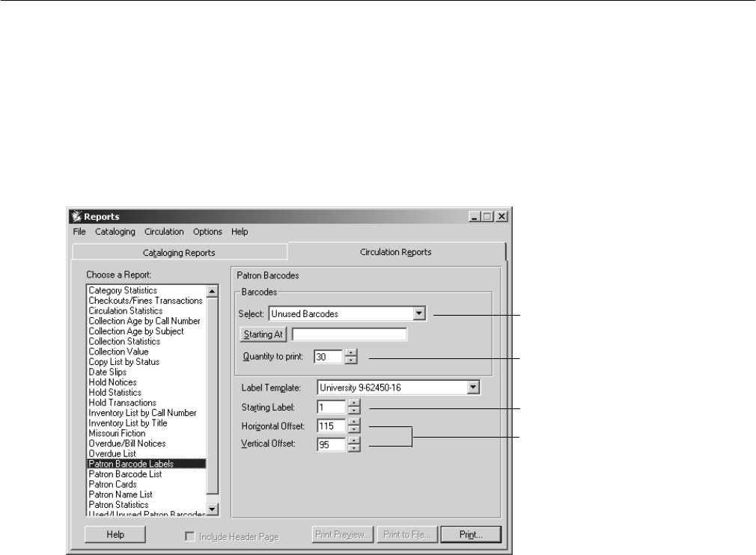
Task: Focus the Starting At text field
Action: click(x=349, y=334)
